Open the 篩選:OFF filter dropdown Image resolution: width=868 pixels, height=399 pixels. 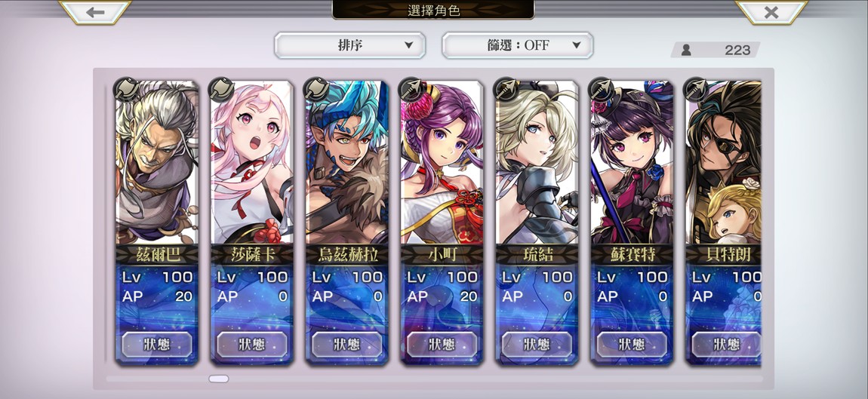point(518,45)
